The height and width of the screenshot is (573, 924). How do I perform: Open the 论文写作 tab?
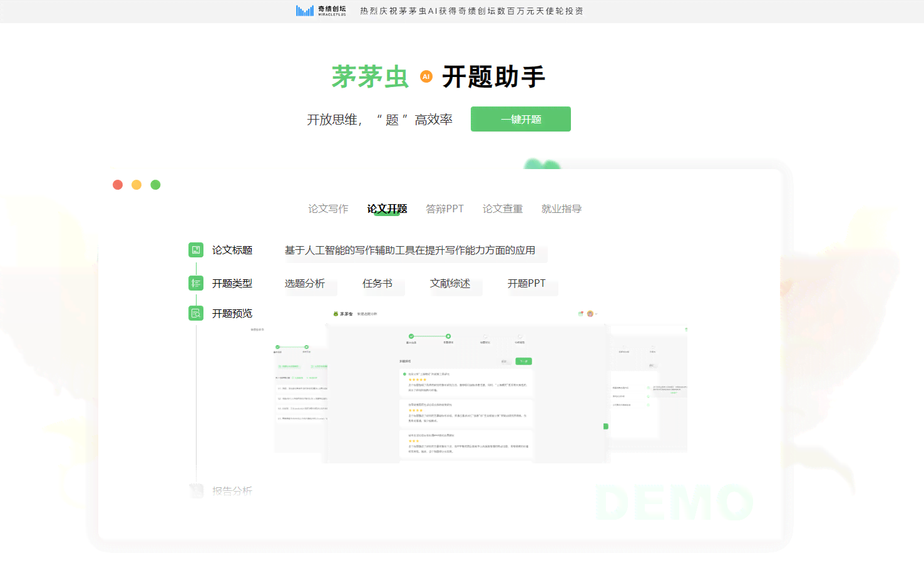coord(328,209)
